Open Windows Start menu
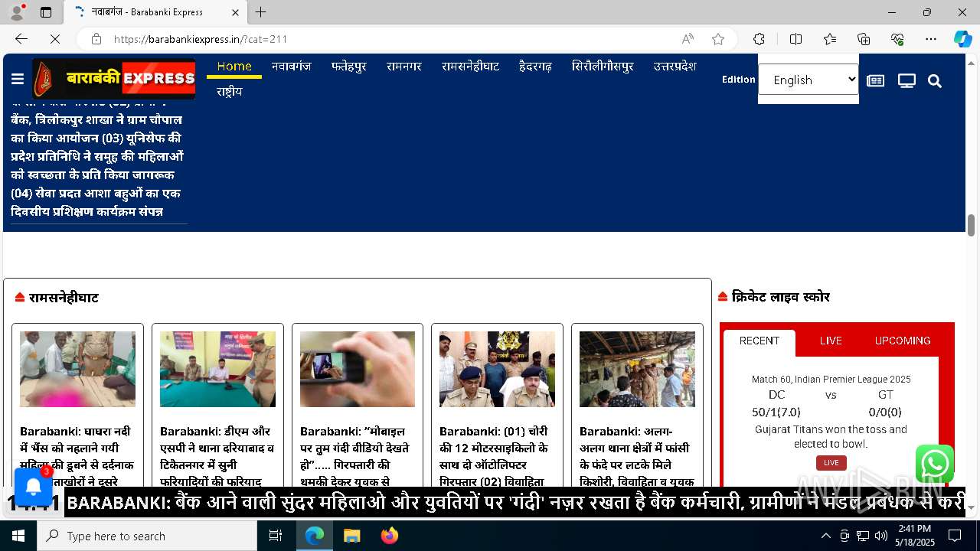The image size is (980, 551). point(18,536)
